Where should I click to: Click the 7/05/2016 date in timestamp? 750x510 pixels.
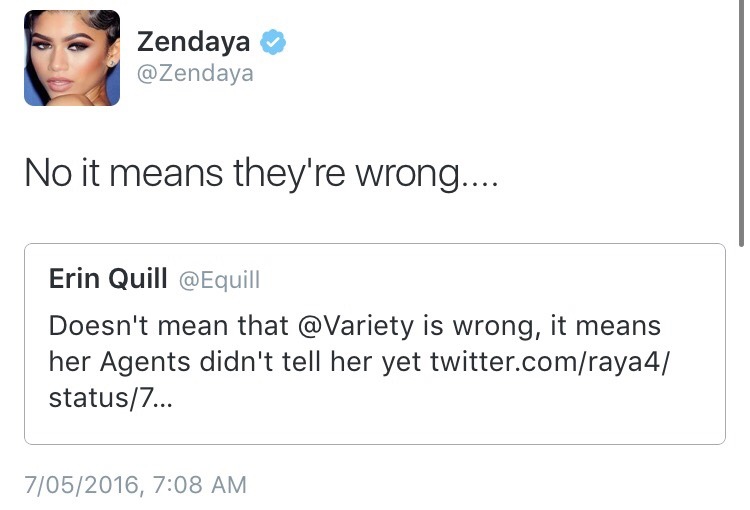pyautogui.click(x=79, y=485)
